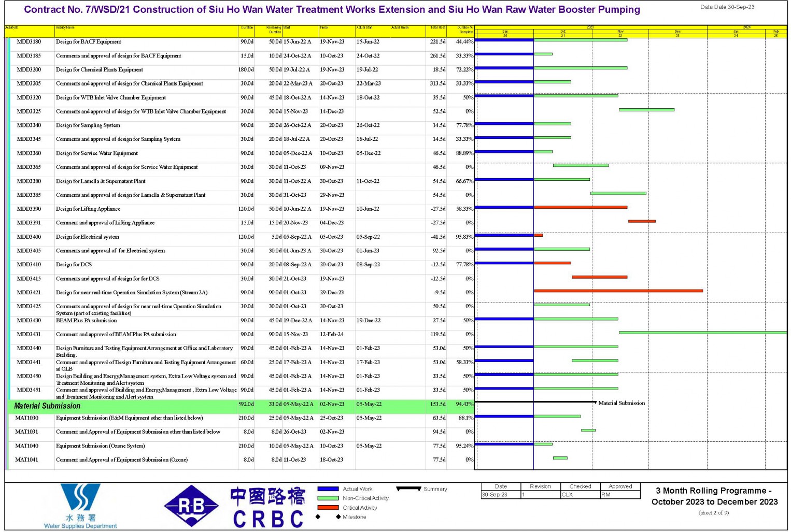791x532 pixels.
Task: Pick the red Critical Activity legend swatch
Action: pos(328,508)
